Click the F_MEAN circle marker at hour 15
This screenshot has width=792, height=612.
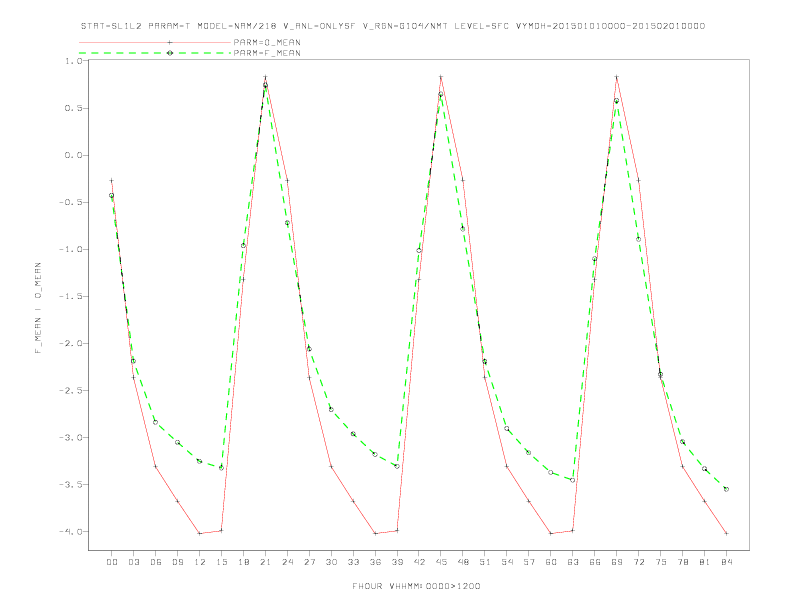tap(221, 468)
